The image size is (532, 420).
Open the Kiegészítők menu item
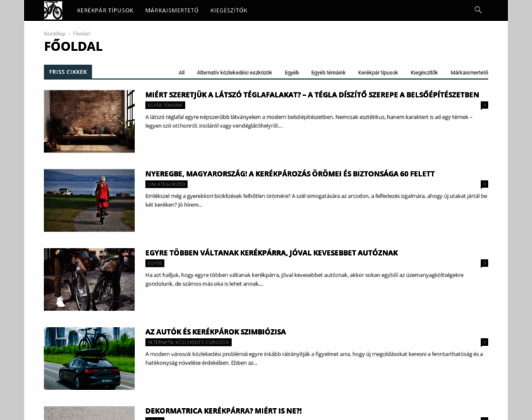[x=229, y=10]
